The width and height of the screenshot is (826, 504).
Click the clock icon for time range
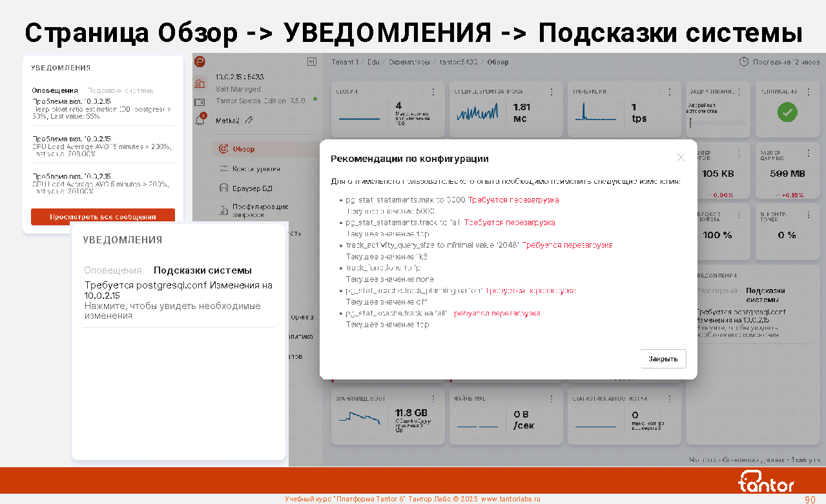click(744, 62)
